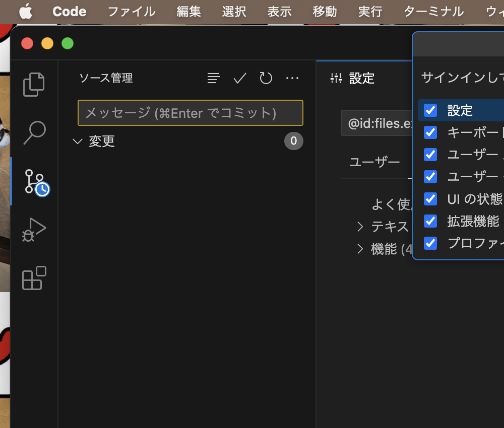Open the Run and Debug view
Image resolution: width=504 pixels, height=428 pixels.
tap(34, 229)
